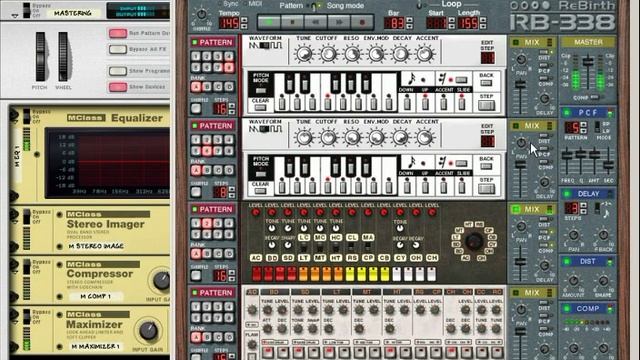Toggle the Loop switch
The image size is (640, 360).
(419, 5)
